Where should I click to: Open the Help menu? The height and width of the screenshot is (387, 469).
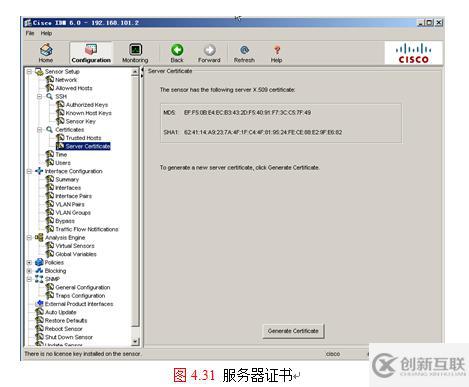coord(46,33)
